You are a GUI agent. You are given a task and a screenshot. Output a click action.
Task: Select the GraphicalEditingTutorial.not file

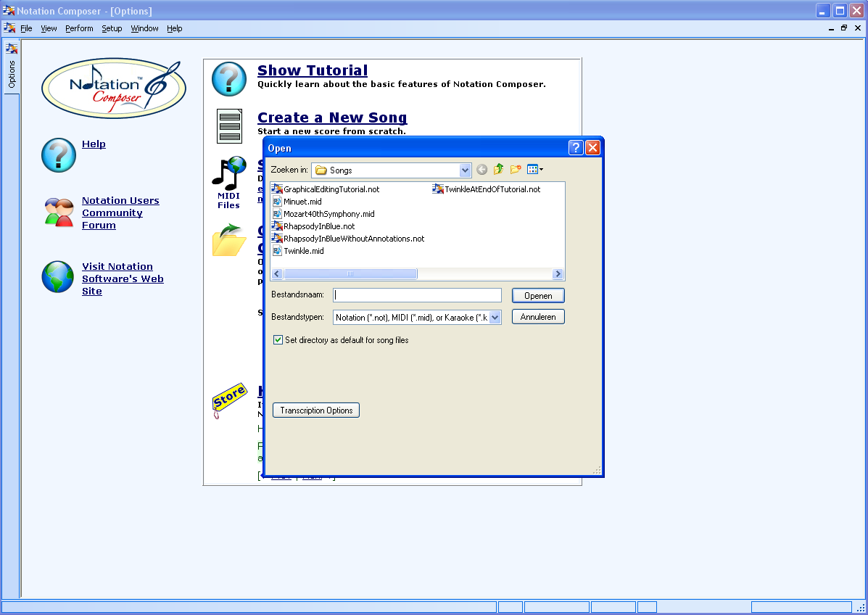(x=326, y=189)
